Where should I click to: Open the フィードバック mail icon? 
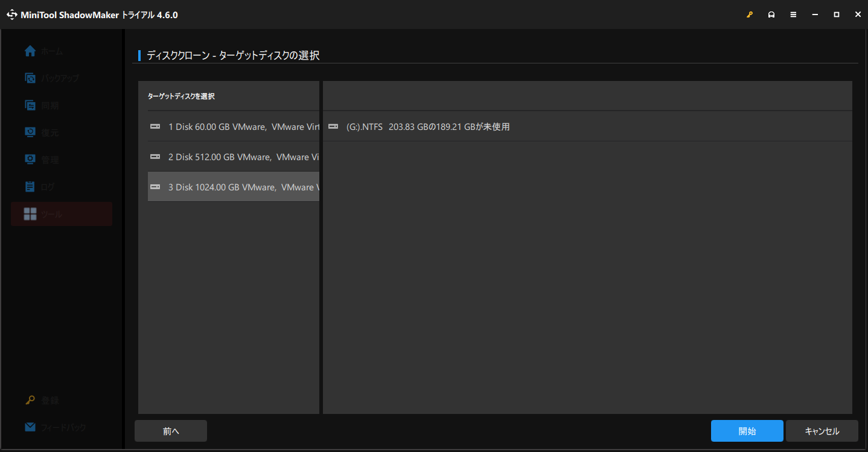pos(30,427)
